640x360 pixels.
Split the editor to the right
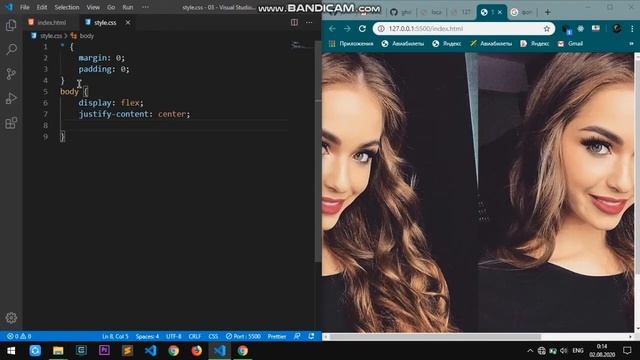294,22
